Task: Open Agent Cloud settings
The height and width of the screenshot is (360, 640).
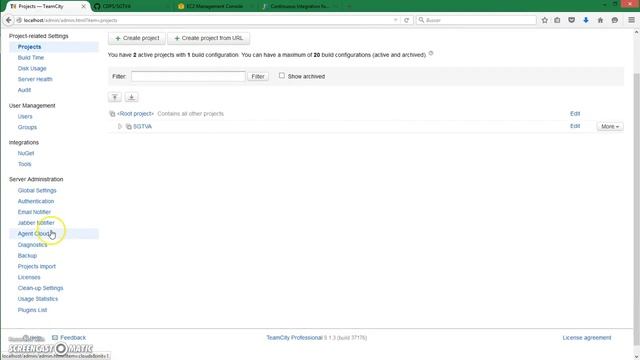Action: click(x=34, y=233)
